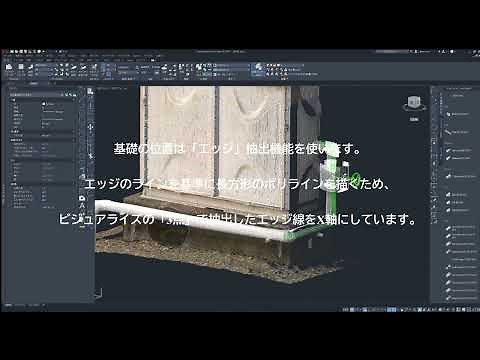Click the viewport controls label above the model
The height and width of the screenshot is (360, 480).
click(112, 89)
